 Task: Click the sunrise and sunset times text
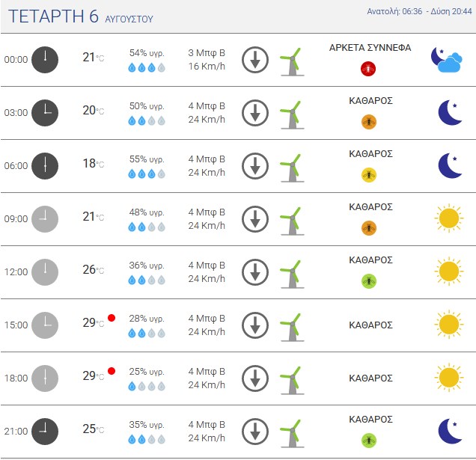[x=420, y=11]
